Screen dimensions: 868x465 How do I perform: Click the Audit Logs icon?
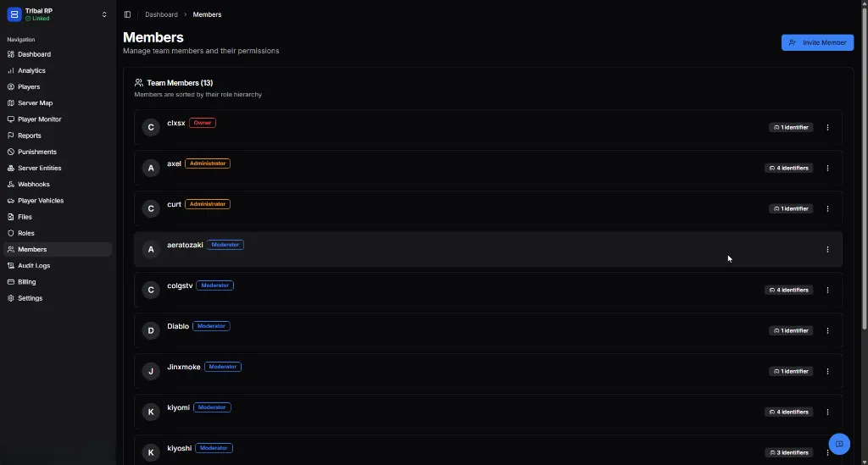pyautogui.click(x=10, y=265)
